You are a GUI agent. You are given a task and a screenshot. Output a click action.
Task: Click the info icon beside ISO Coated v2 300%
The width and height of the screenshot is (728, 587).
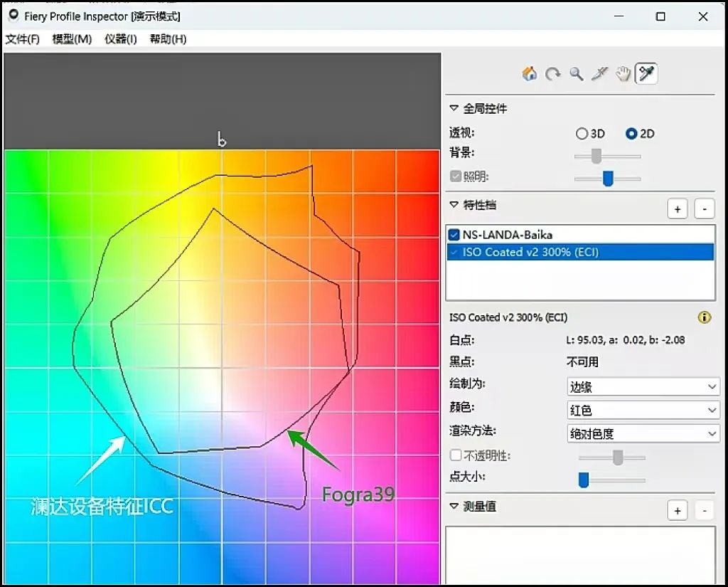[x=705, y=317]
